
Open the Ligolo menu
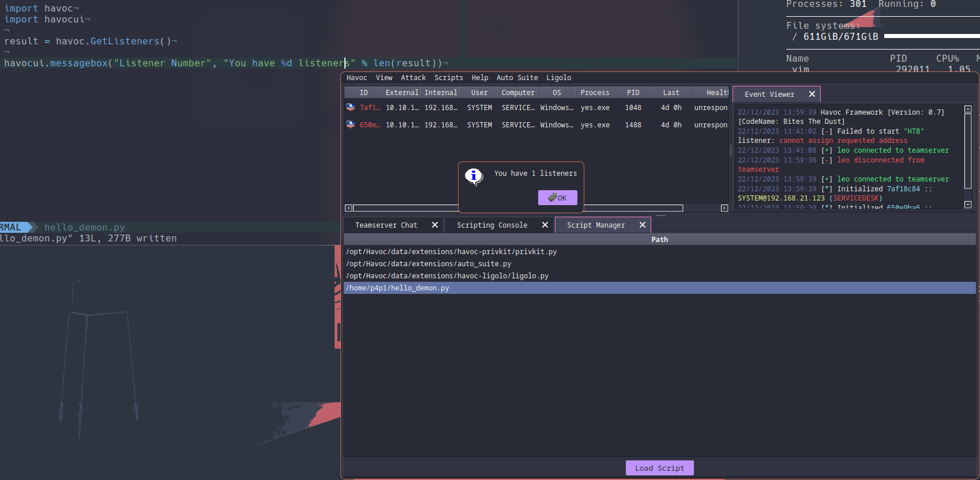pos(558,78)
